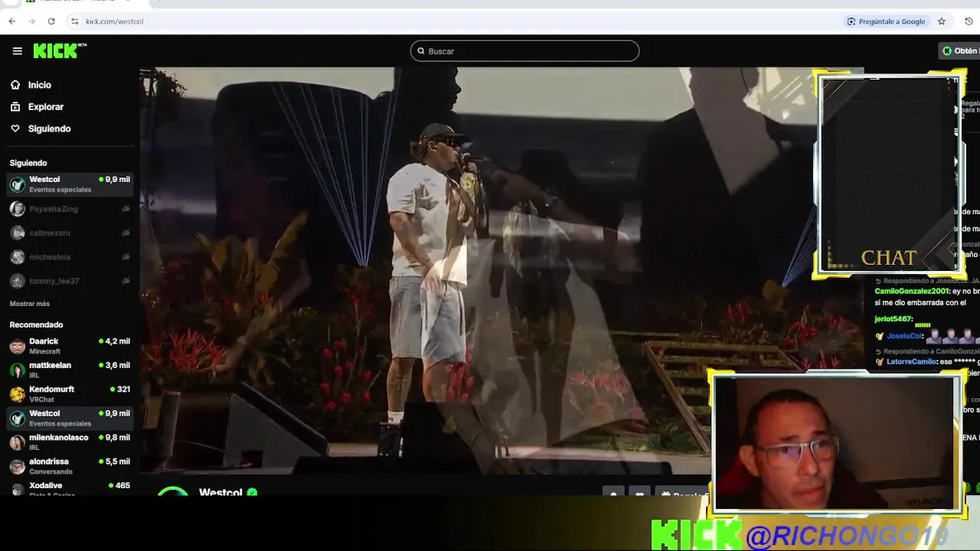The width and height of the screenshot is (980, 551).
Task: Click jeriot5467 username in chat
Action: click(x=893, y=319)
